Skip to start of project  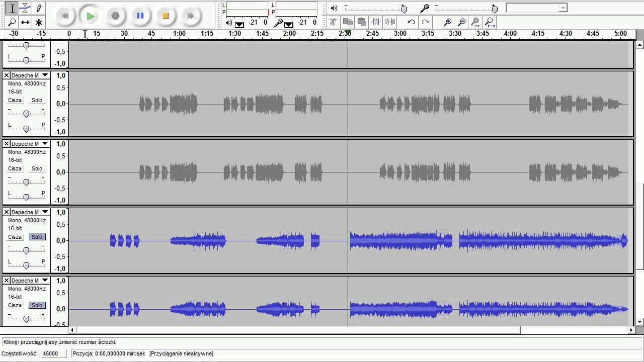65,16
